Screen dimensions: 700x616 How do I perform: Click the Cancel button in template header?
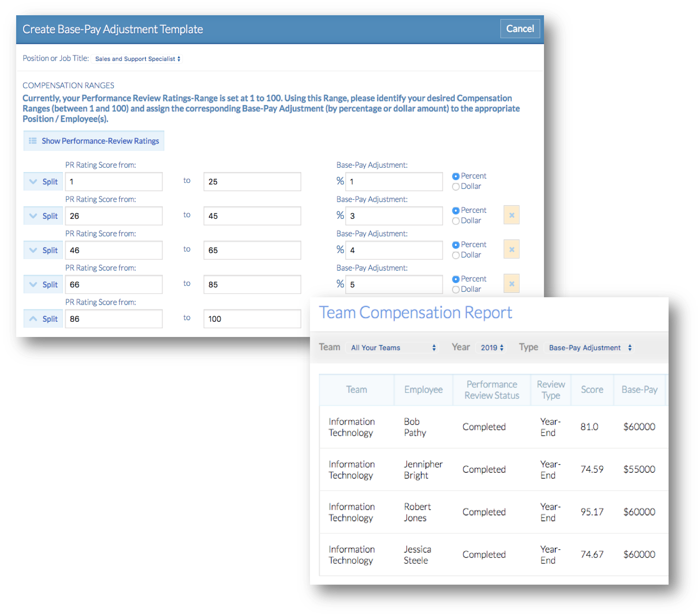519,29
